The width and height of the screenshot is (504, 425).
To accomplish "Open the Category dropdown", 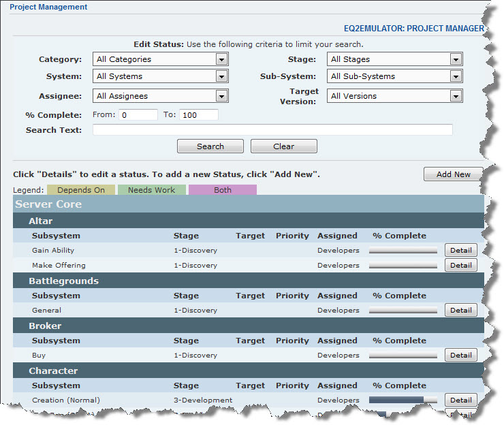I will 161,59.
